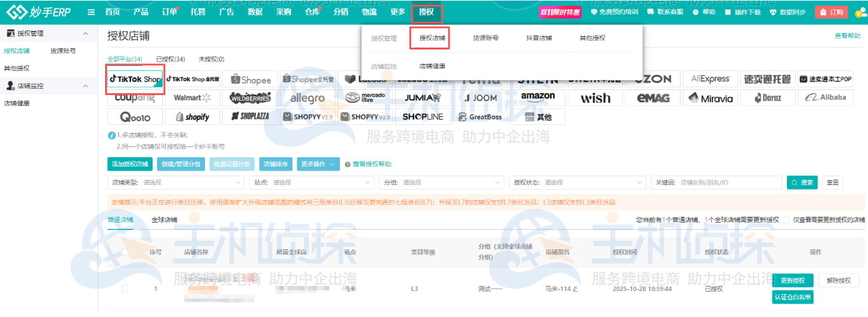This screenshot has height=317, width=868.
Task: Expand the 更多操作 dropdown button
Action: click(318, 164)
